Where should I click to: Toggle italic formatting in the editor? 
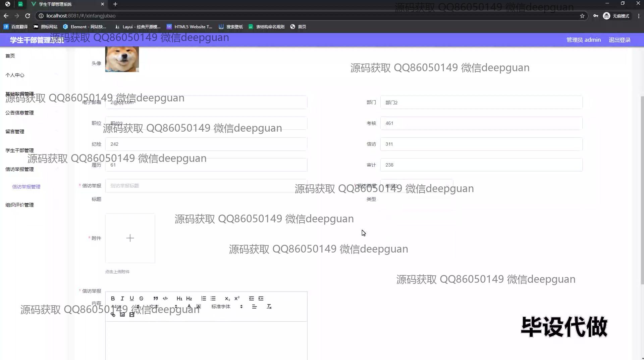[x=122, y=298]
